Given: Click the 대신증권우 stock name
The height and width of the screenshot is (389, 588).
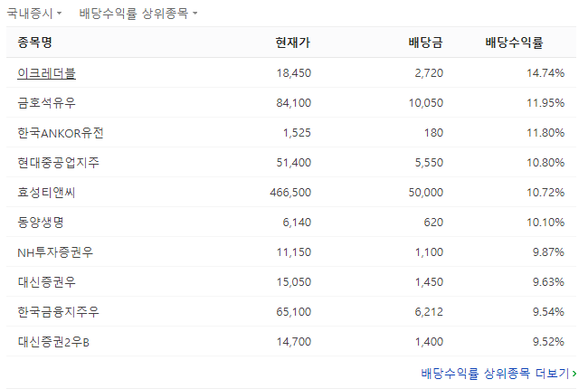Looking at the screenshot, I should click(47, 282).
